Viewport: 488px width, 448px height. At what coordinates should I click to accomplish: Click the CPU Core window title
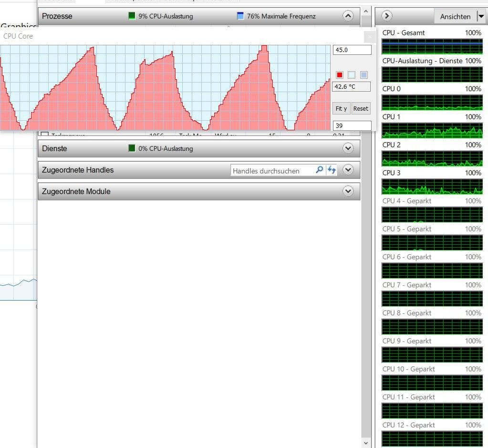point(18,36)
